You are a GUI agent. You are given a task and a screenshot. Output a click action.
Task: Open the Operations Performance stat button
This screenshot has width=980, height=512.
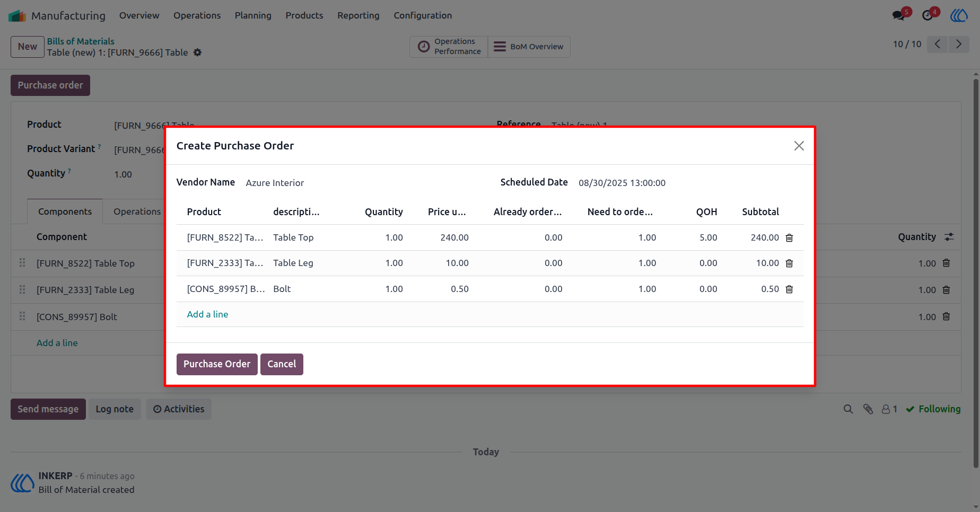[x=449, y=47]
